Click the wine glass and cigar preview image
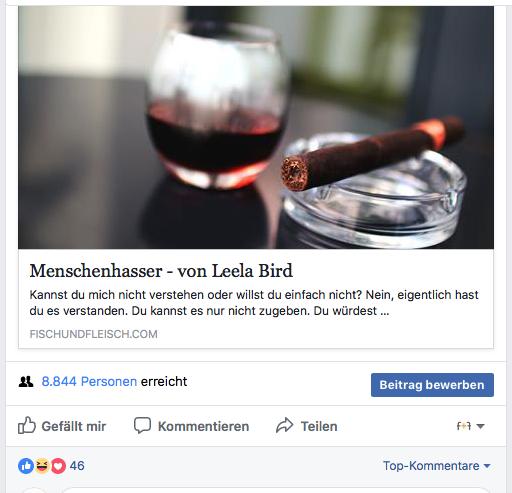Screen dimensions: 512x493 (x=256, y=127)
